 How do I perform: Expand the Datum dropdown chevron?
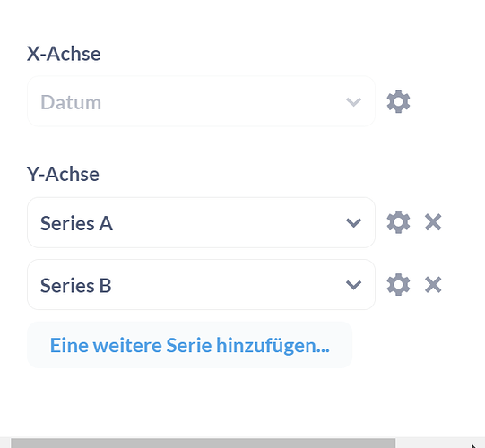click(353, 102)
